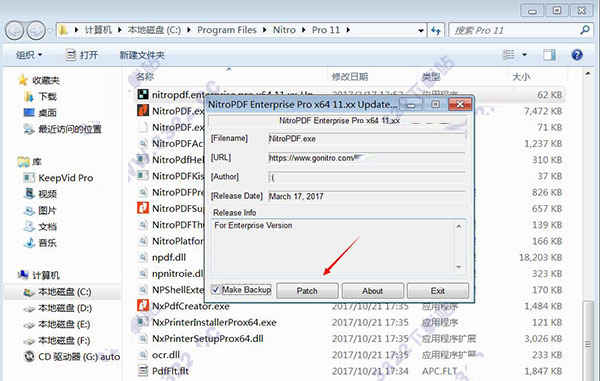
Task: Select ocr.dll file
Action: tap(166, 355)
